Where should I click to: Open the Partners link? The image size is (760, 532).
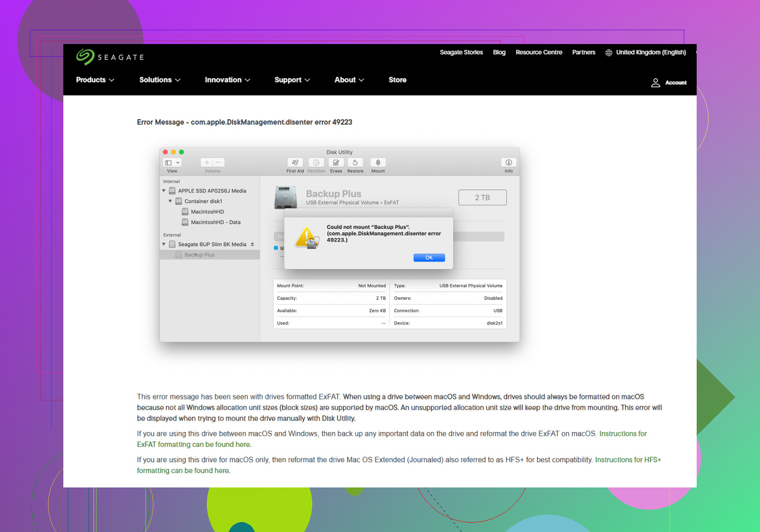(584, 52)
